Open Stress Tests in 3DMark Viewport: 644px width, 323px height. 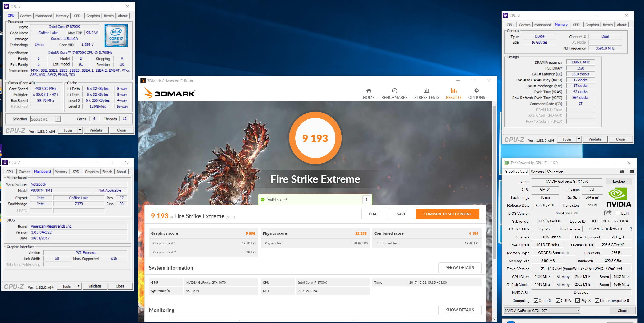point(427,94)
